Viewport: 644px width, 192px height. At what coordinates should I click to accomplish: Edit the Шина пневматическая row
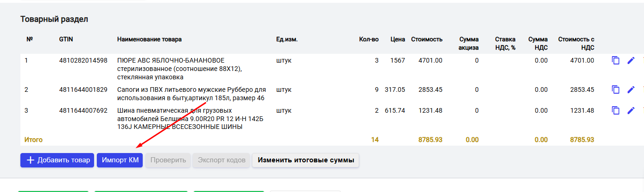631,110
